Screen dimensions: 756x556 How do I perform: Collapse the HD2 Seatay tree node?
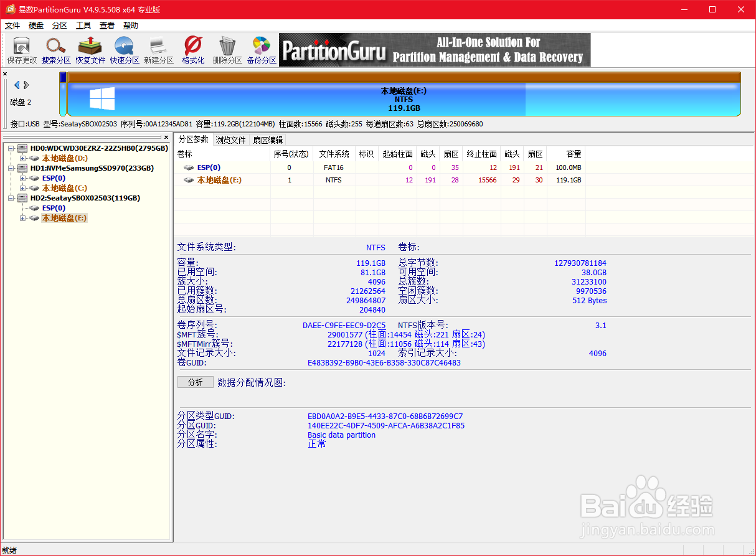[x=11, y=198]
